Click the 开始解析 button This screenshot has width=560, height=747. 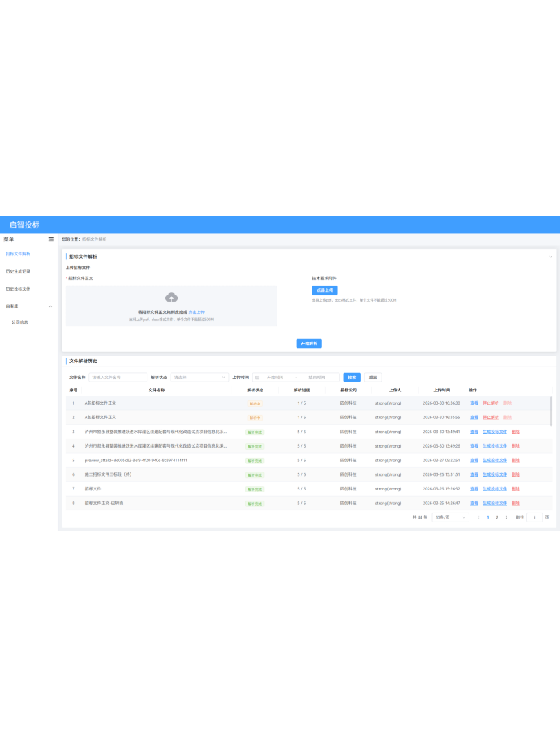309,344
